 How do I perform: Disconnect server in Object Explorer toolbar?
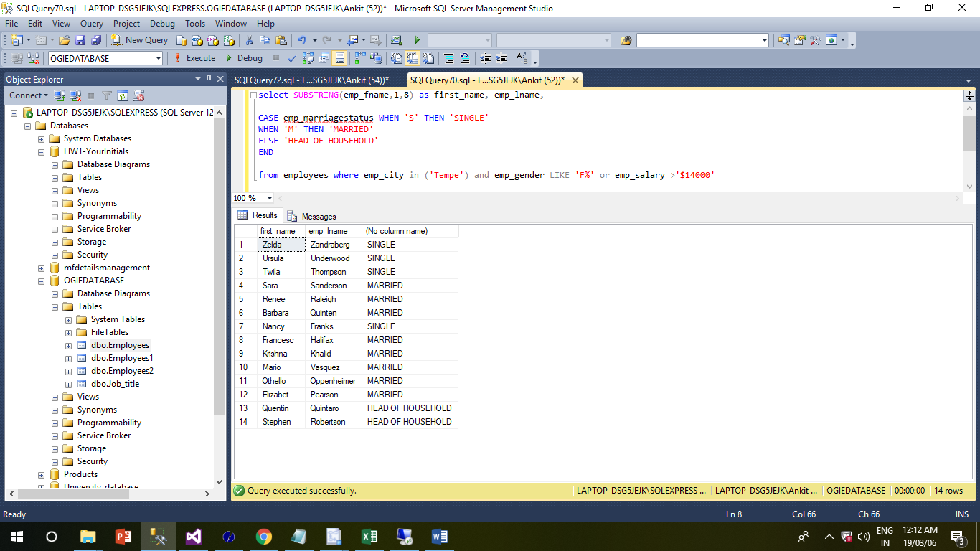[75, 95]
